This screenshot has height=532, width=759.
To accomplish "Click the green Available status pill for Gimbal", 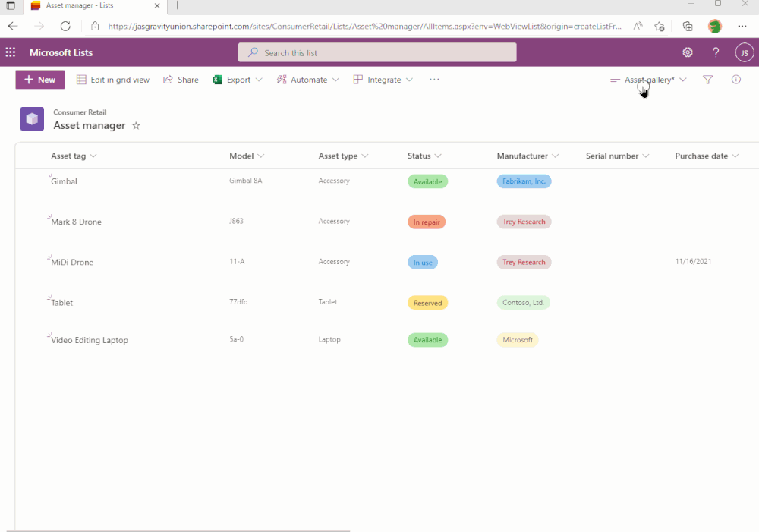I will (x=427, y=181).
